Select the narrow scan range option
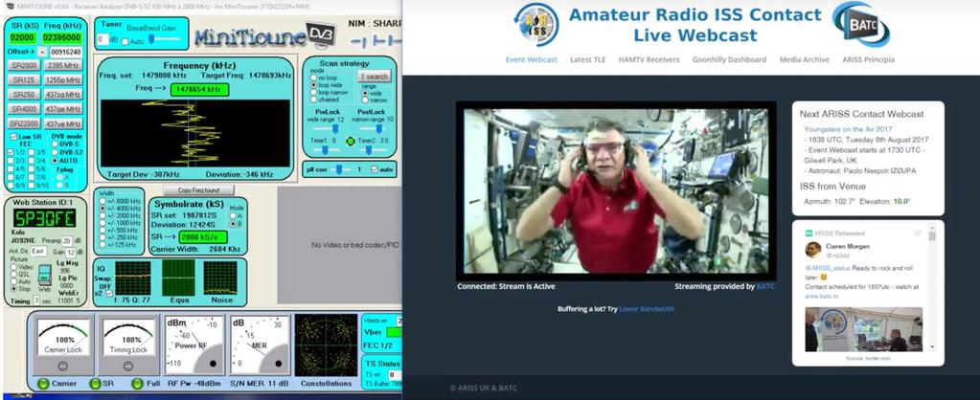Image resolution: width=980 pixels, height=400 pixels. click(366, 100)
